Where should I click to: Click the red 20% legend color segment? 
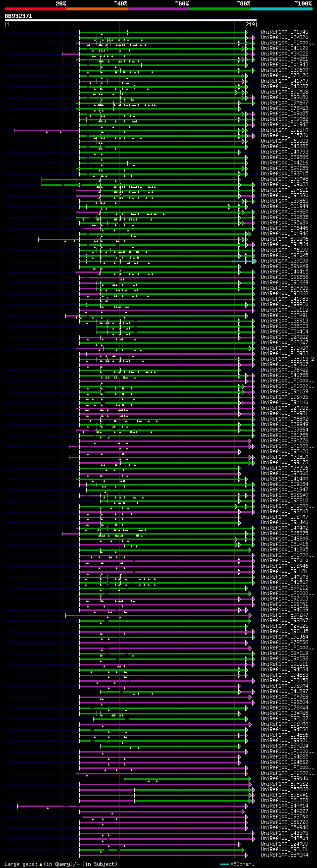pyautogui.click(x=35, y=9)
